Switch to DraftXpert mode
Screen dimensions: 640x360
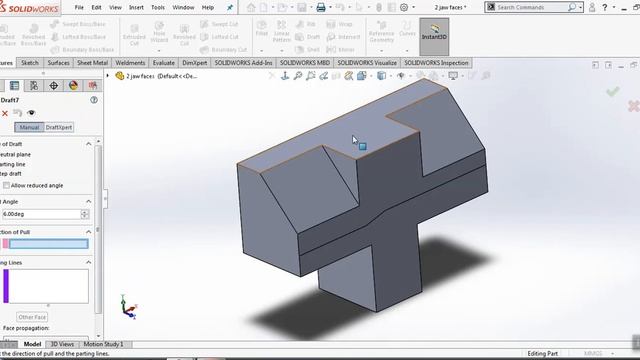[x=59, y=127]
